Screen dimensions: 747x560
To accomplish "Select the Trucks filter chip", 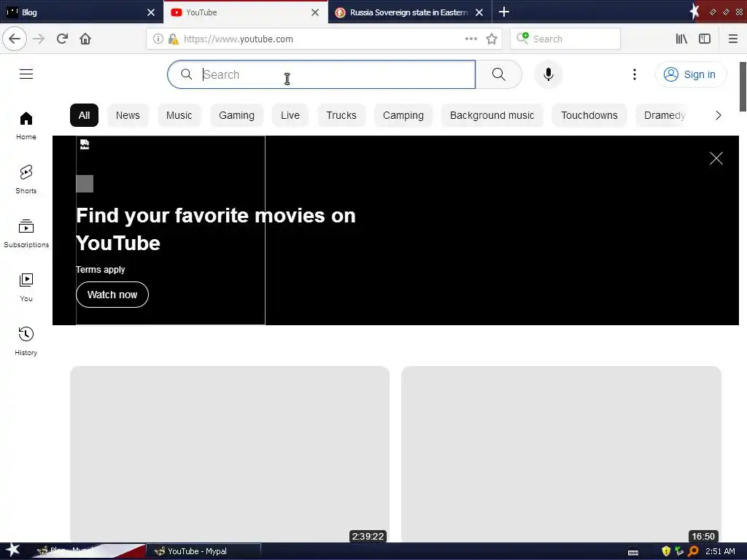I will (341, 115).
